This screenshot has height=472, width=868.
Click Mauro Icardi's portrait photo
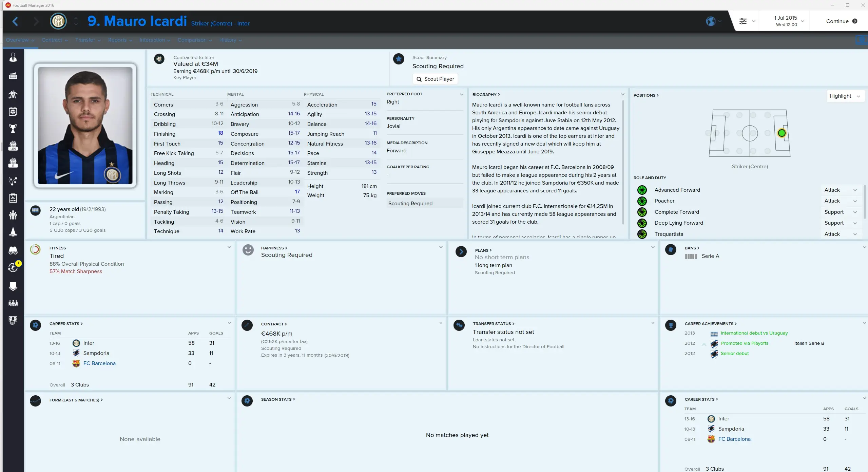(85, 126)
